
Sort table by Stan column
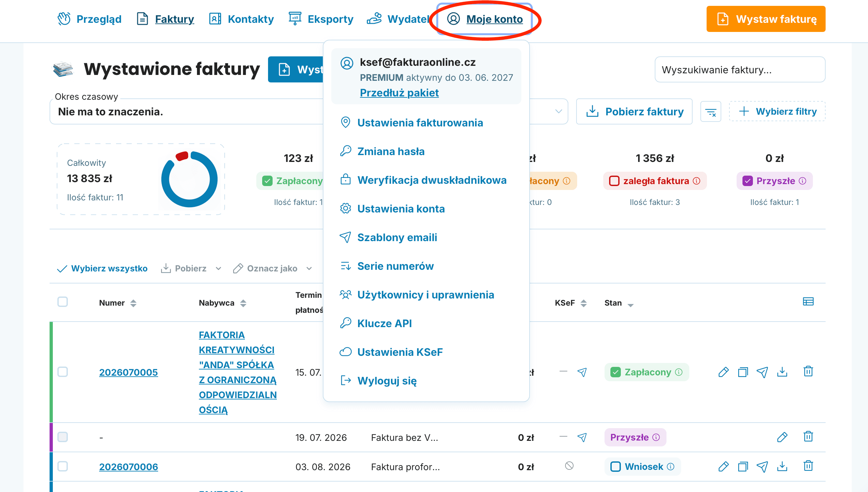click(630, 304)
